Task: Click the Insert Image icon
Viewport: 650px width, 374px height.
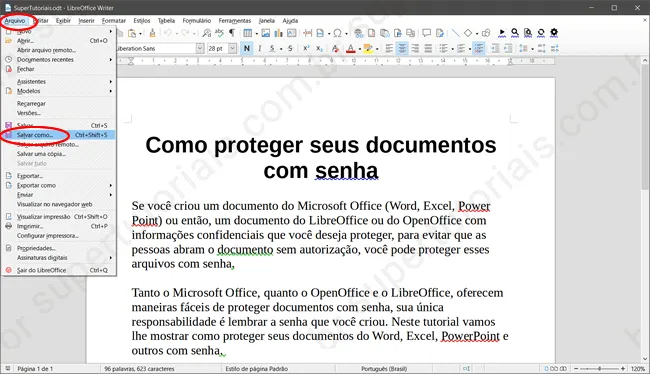Action: pos(266,33)
